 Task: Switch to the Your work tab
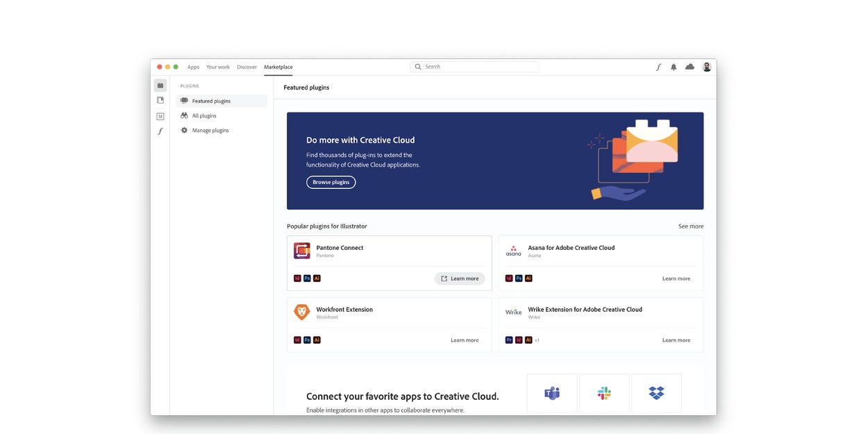coord(218,67)
